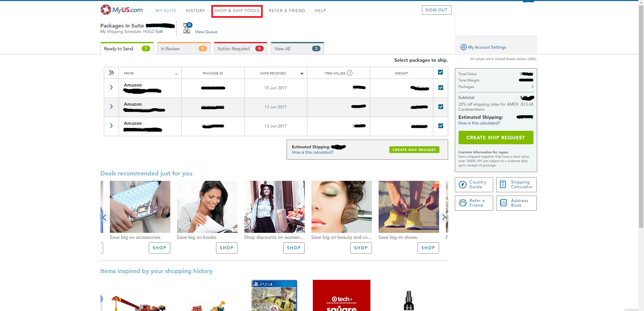Click the In Review count badge
This screenshot has width=644, height=311.
tap(203, 49)
